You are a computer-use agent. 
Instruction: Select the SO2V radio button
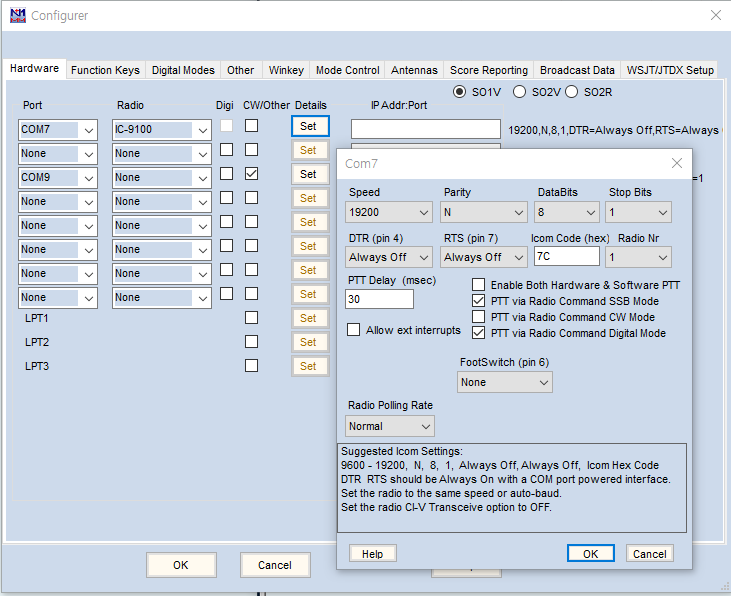point(520,92)
